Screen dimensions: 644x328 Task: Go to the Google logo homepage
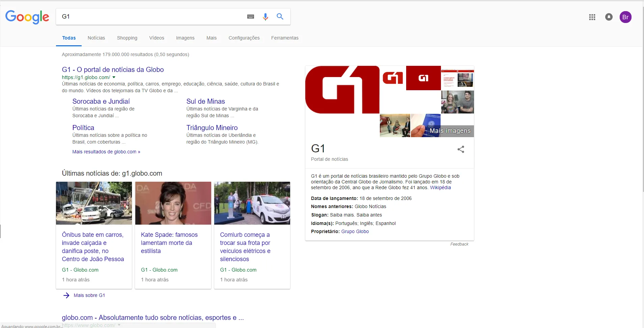click(x=27, y=17)
